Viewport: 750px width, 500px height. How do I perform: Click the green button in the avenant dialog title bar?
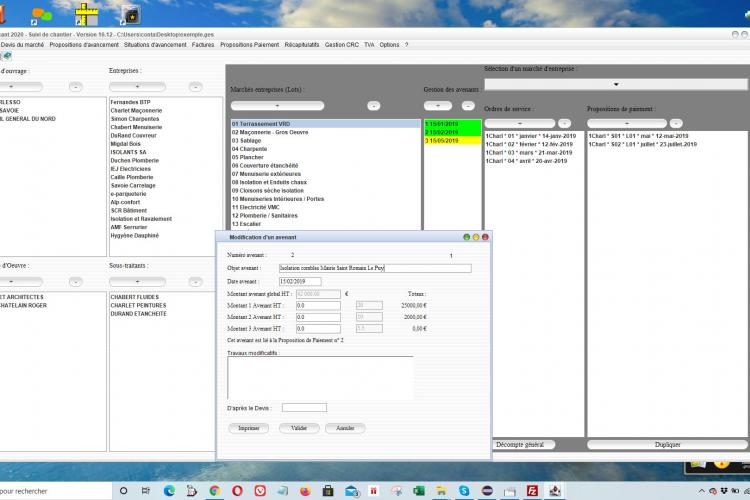(x=466, y=237)
